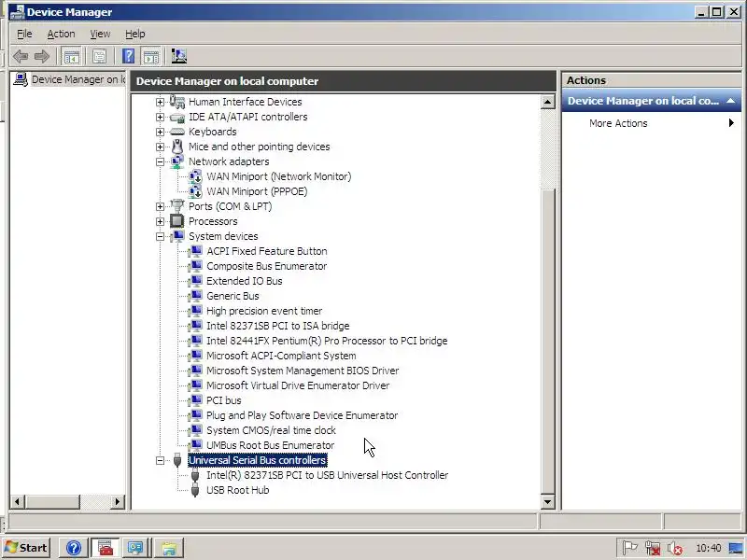
Task: Expand the Human Interface Devices node
Action: [160, 102]
